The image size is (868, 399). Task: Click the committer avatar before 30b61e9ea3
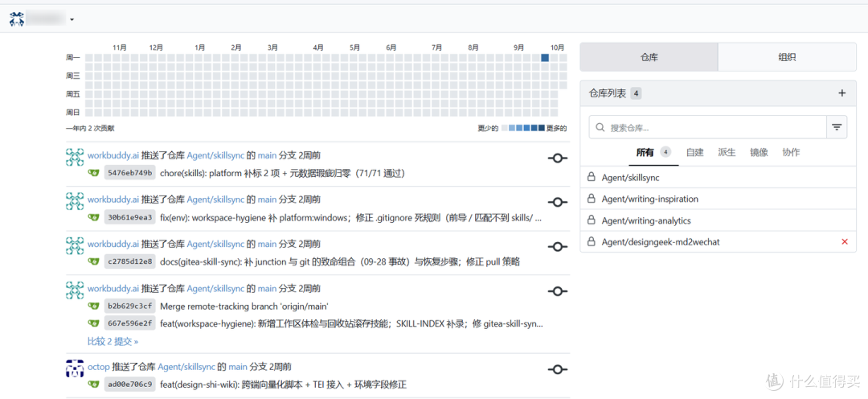click(x=93, y=217)
